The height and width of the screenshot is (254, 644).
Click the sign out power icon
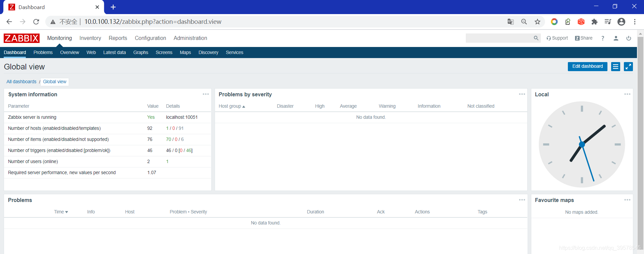[x=629, y=38]
